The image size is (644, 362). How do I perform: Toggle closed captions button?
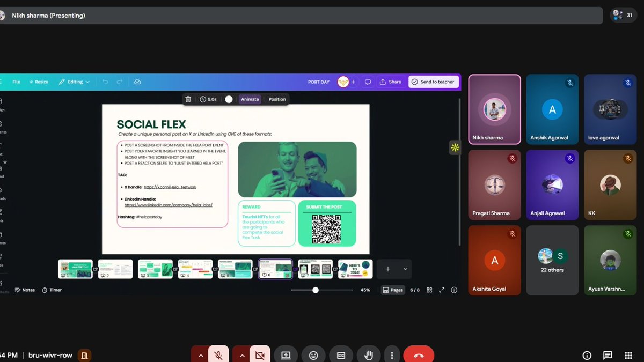pos(341,355)
